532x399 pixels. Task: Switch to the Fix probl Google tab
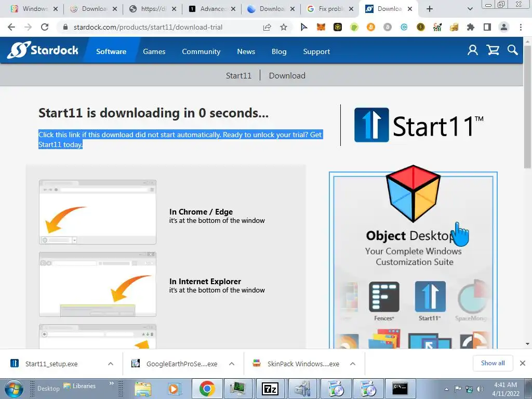point(330,9)
